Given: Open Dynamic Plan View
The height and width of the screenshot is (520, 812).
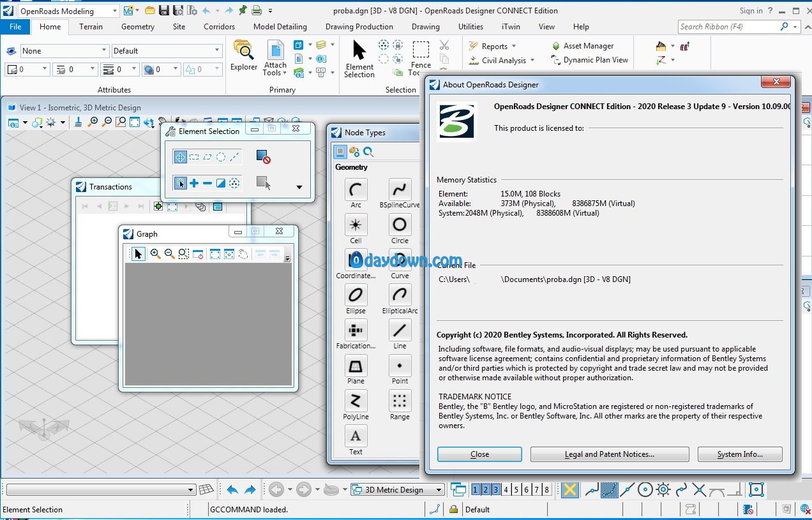Looking at the screenshot, I should click(590, 60).
